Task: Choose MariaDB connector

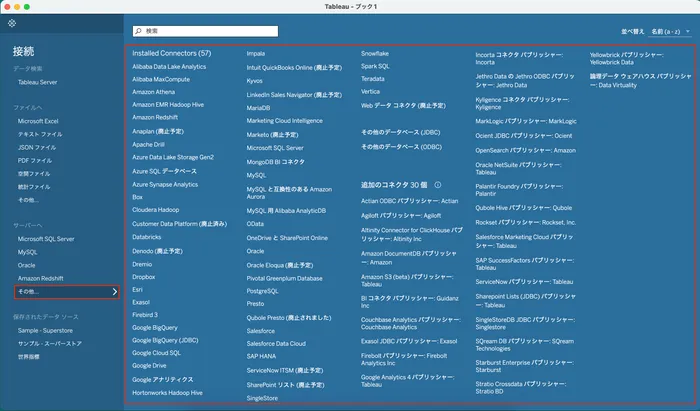Action: point(258,108)
